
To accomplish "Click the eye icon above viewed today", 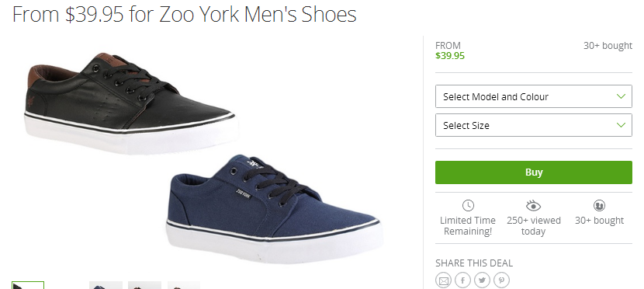I will click(533, 206).
